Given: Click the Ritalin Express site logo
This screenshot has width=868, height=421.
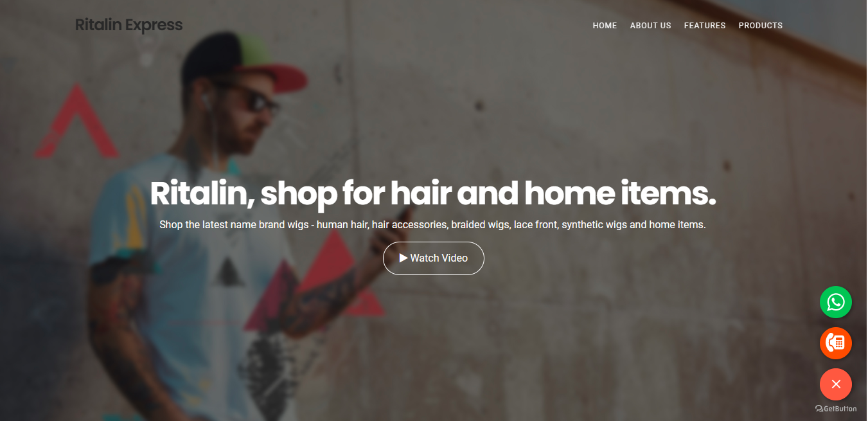Looking at the screenshot, I should (128, 25).
